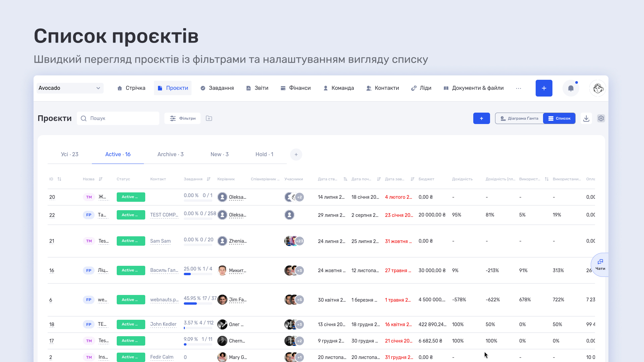Open the Avocado workspace dropdown

pos(70,88)
